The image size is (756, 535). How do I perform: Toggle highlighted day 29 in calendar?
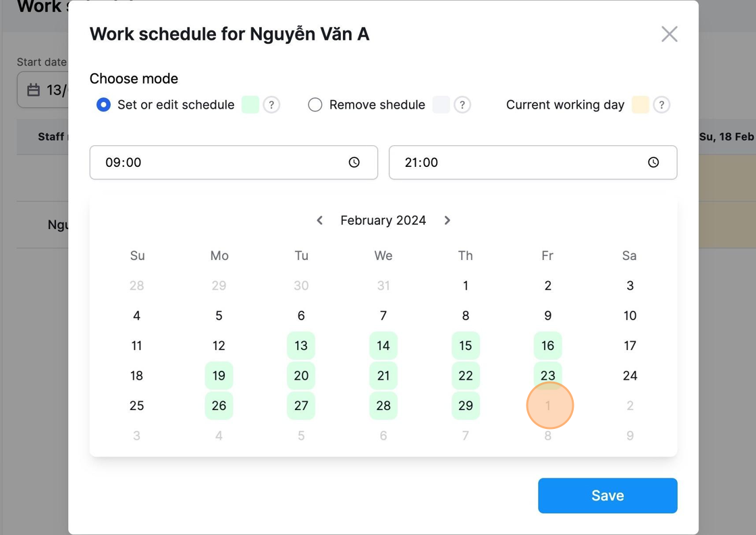[465, 406]
